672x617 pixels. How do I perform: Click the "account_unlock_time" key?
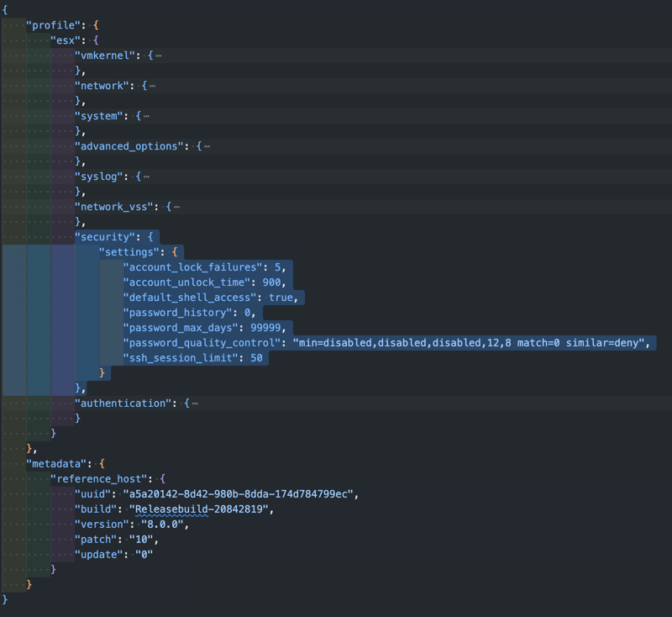pos(186,282)
